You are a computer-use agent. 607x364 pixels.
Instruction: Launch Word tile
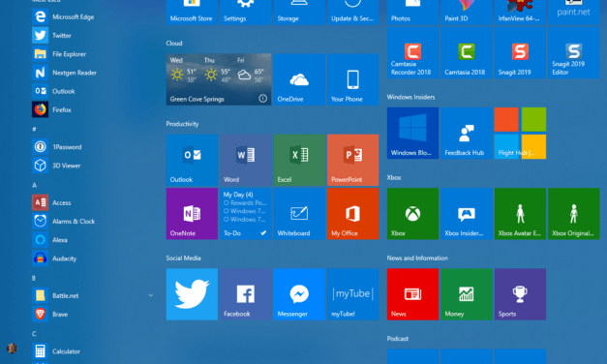[x=246, y=160]
